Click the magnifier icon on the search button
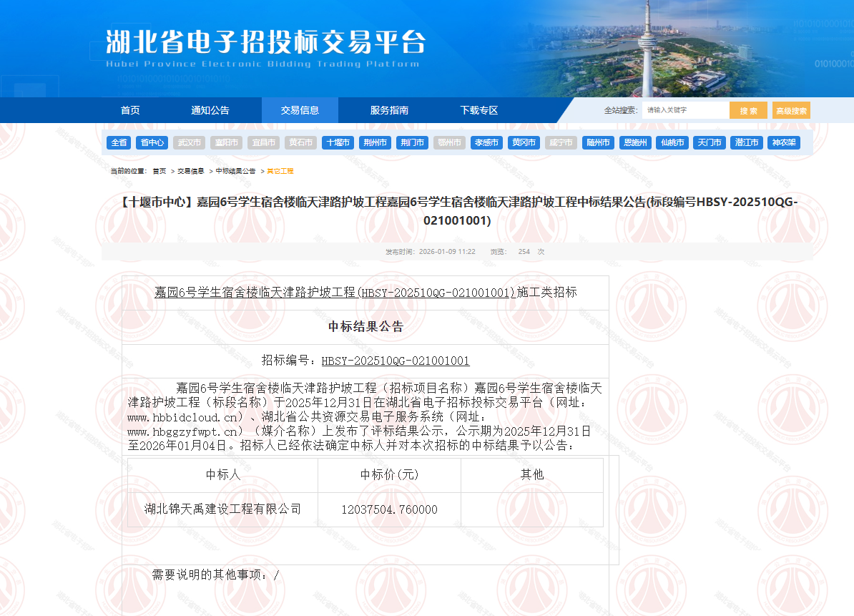Viewport: 854px width, 616px height. point(748,110)
